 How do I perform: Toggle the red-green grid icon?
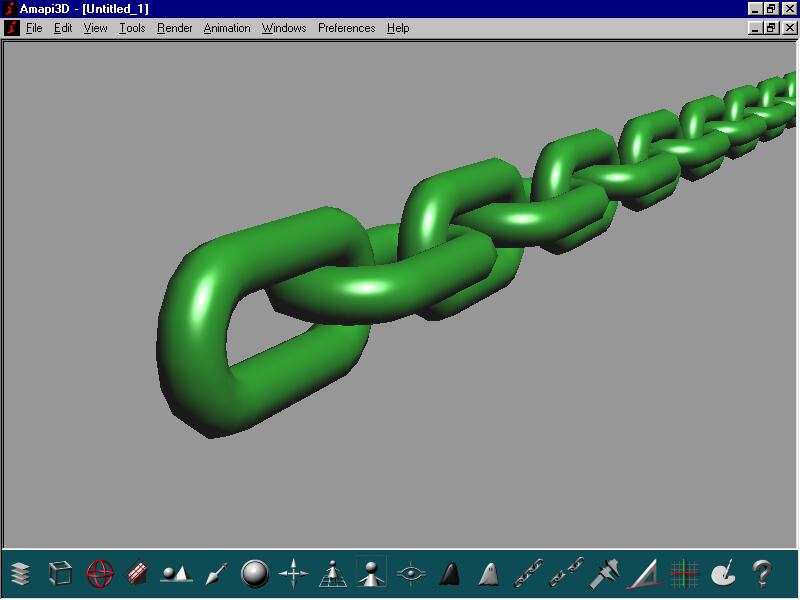(x=683, y=573)
